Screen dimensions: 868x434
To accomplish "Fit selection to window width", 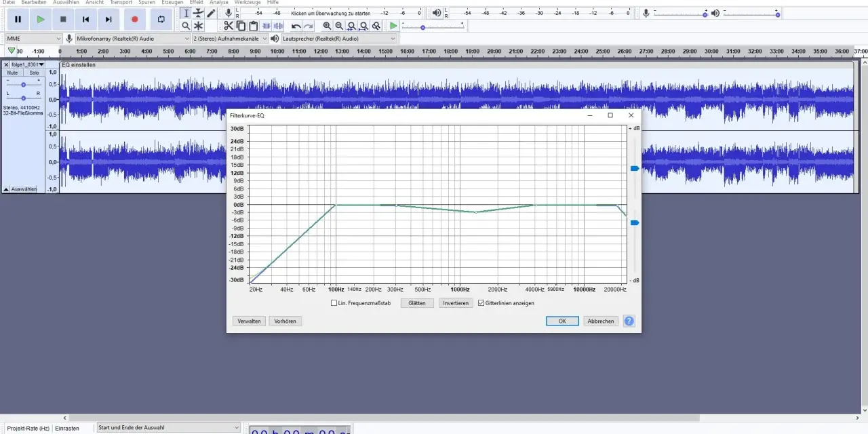I will (351, 26).
